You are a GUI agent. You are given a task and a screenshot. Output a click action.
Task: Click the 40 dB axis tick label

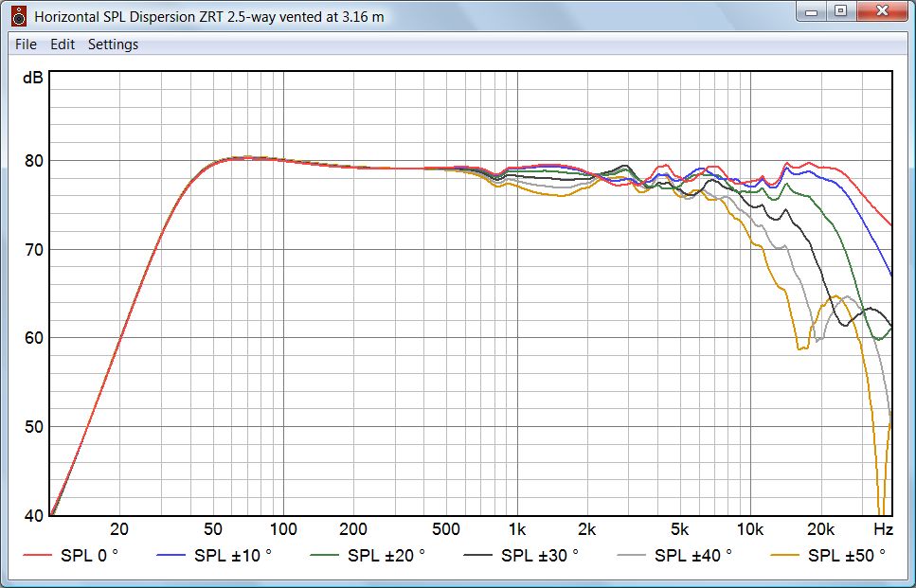point(34,515)
